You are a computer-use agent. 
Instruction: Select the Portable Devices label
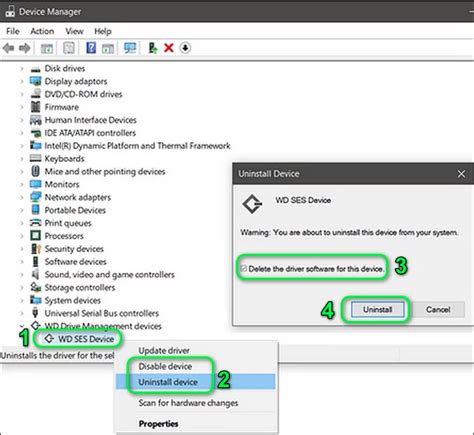pos(75,210)
